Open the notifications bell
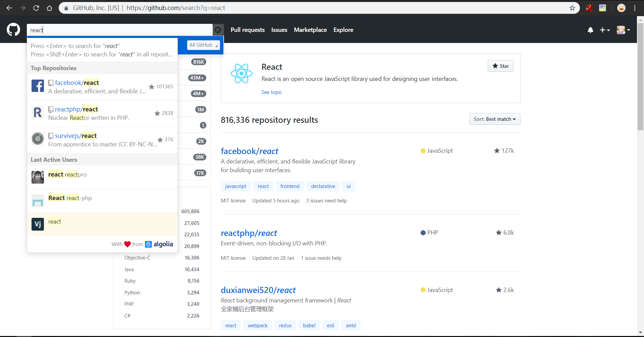The height and width of the screenshot is (337, 644). click(590, 30)
